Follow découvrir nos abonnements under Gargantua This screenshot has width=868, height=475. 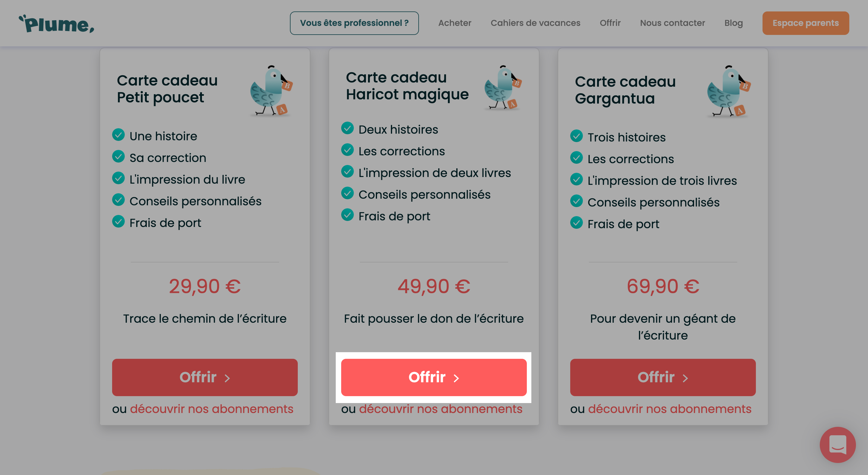point(670,409)
